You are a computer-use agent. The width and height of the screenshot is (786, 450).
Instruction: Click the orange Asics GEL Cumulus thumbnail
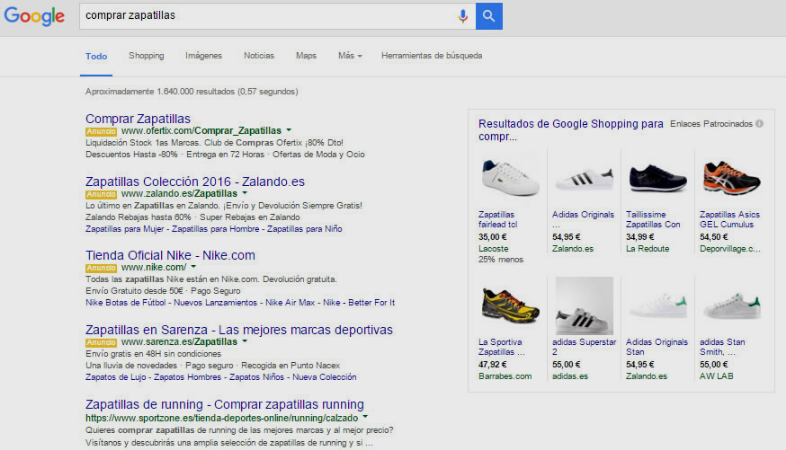coord(731,178)
